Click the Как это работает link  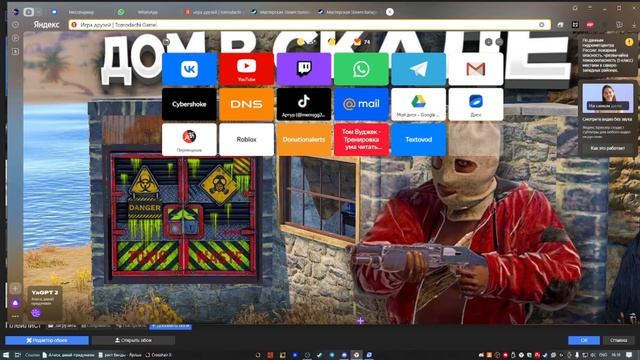tap(608, 148)
